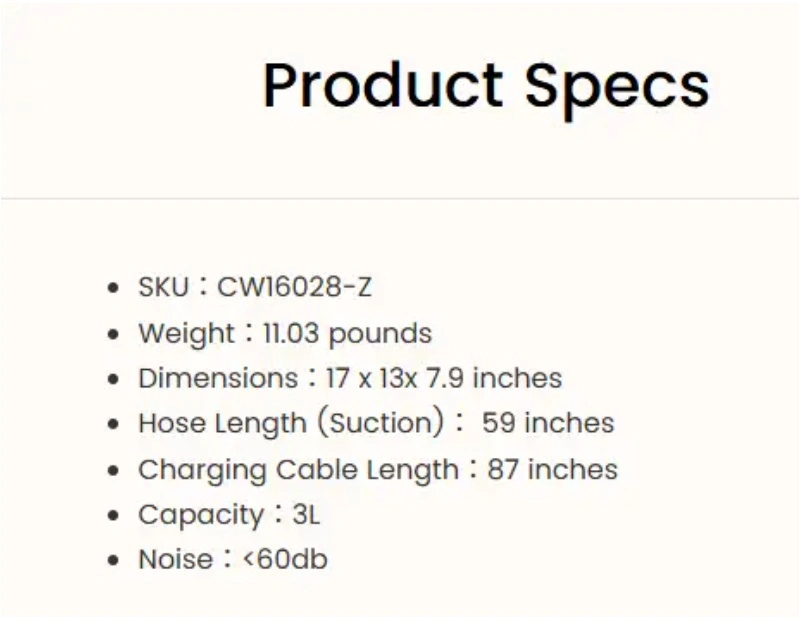
Task: Click the word Specs in the heading
Action: [617, 90]
